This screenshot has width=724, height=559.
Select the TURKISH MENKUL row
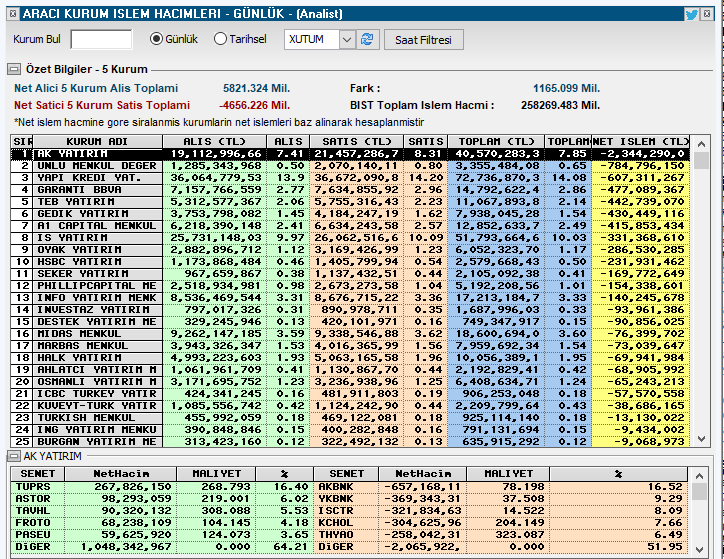click(x=350, y=418)
